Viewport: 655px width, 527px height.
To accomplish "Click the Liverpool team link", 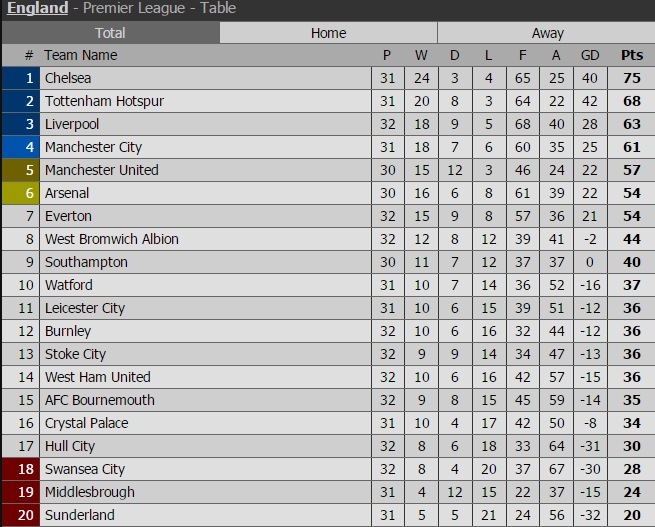I will click(72, 124).
